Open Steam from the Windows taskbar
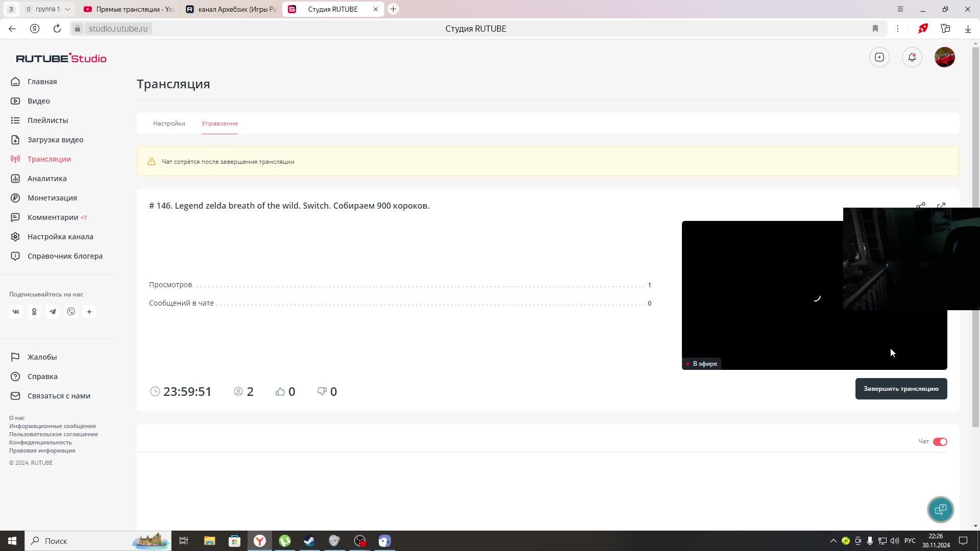Screen dimensions: 980x551 (309, 541)
